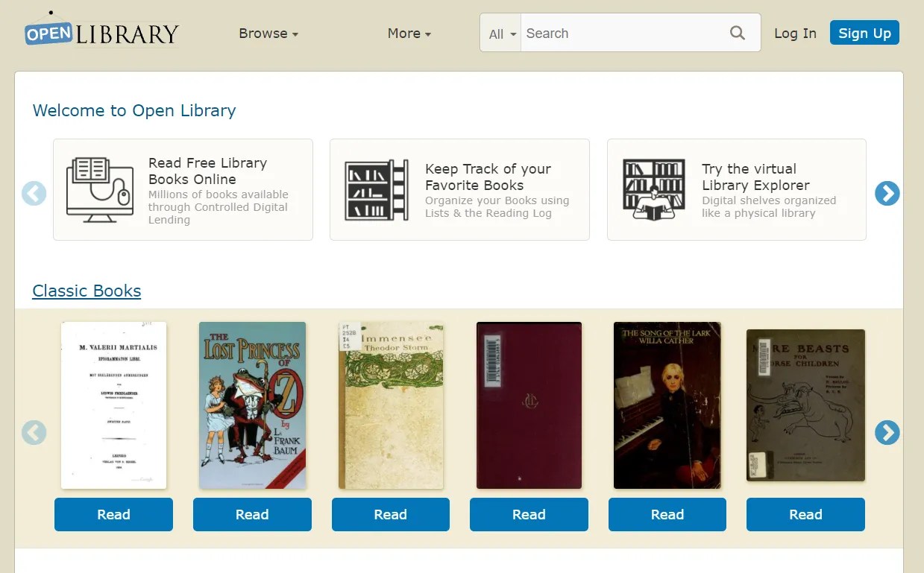Click Read under M. Valerii Martialis

[113, 515]
